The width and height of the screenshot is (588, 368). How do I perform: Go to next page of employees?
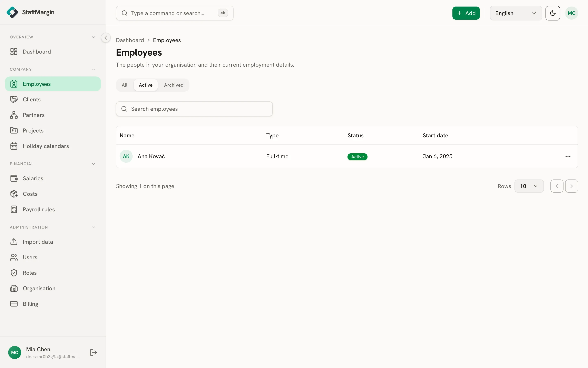(571, 186)
